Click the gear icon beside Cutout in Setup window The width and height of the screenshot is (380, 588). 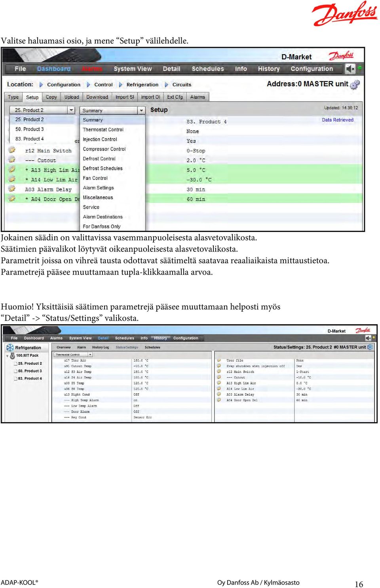[x=12, y=160]
